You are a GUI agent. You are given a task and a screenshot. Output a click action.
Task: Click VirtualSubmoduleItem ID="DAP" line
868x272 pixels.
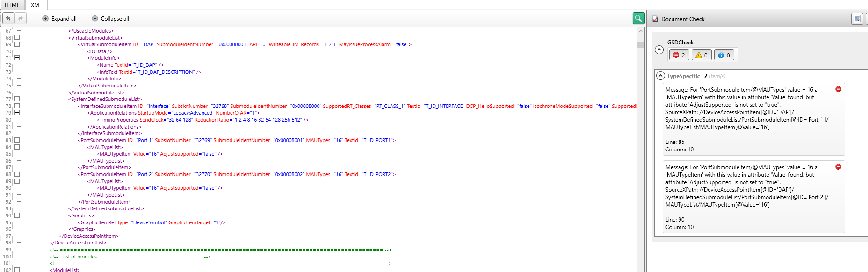(x=245, y=45)
